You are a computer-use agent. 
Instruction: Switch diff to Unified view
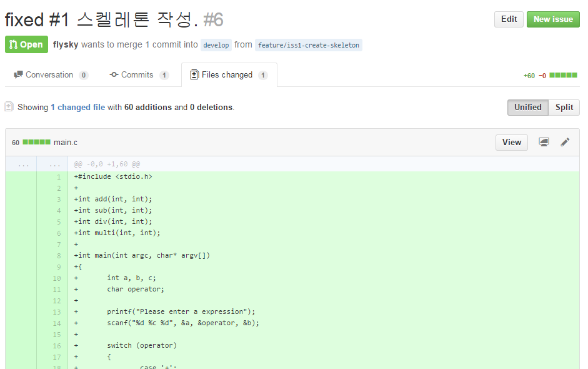click(527, 108)
